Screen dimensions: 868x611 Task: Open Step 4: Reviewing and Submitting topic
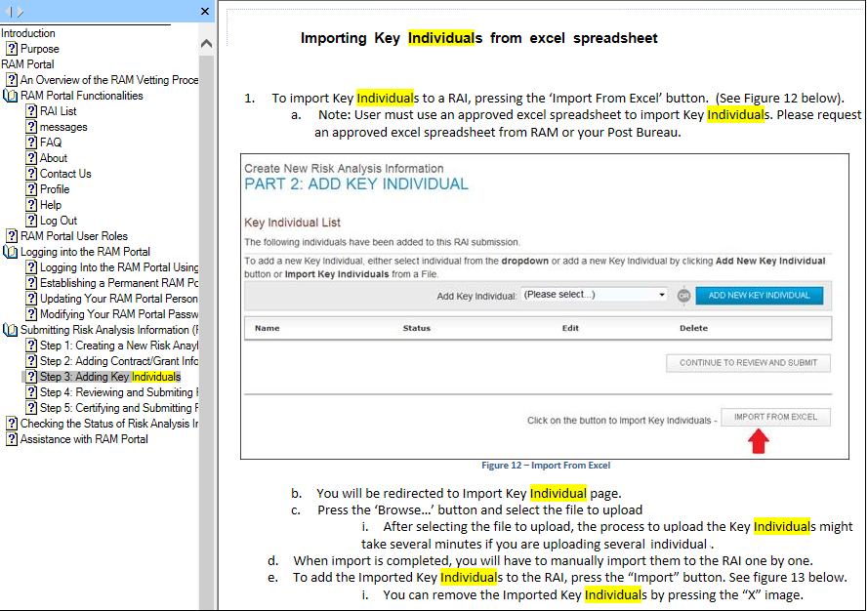point(119,391)
